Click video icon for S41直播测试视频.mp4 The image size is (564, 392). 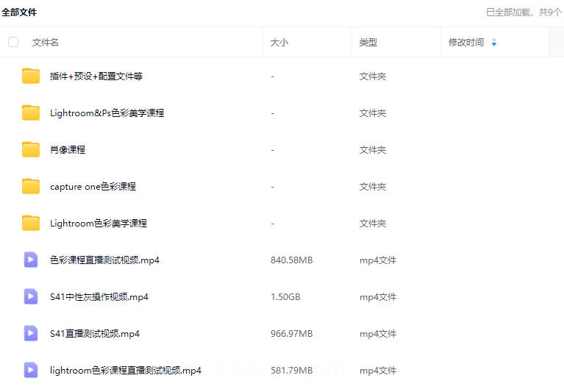coord(31,333)
